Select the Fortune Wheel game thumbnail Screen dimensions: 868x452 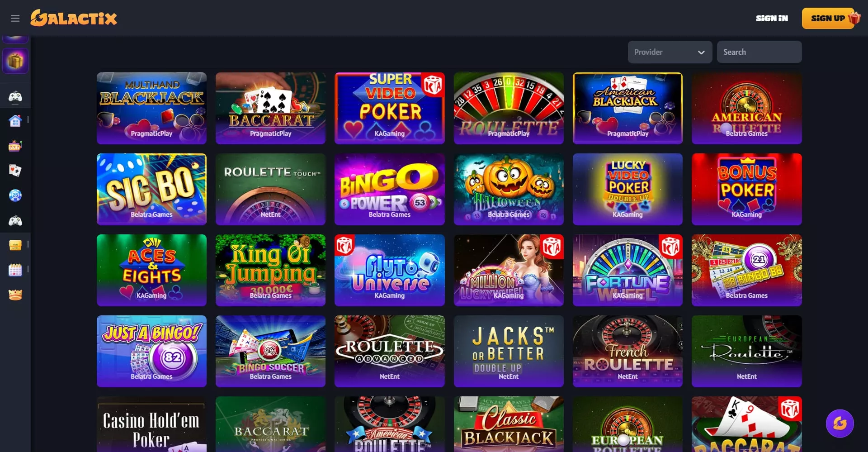627,270
